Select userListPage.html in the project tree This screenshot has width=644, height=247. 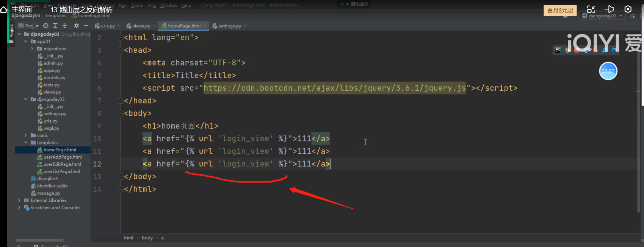pyautogui.click(x=59, y=171)
